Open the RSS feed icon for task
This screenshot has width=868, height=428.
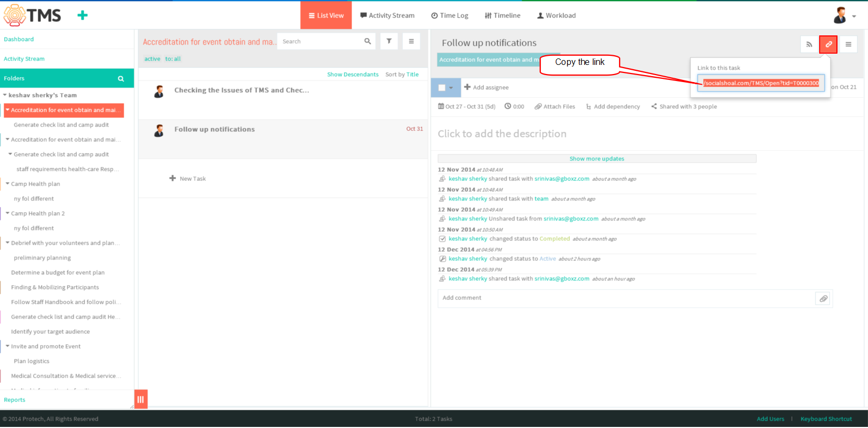[x=809, y=45]
